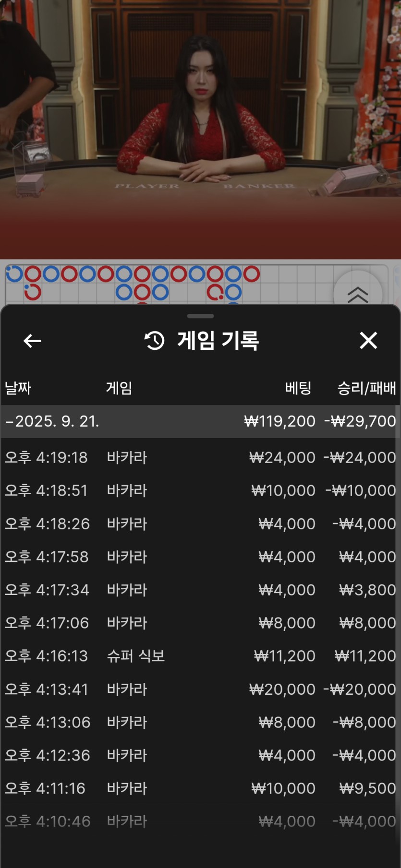This screenshot has height=868, width=401.
Task: Open the 오후 4:17:34 ₩3,800 win row
Action: tap(200, 590)
